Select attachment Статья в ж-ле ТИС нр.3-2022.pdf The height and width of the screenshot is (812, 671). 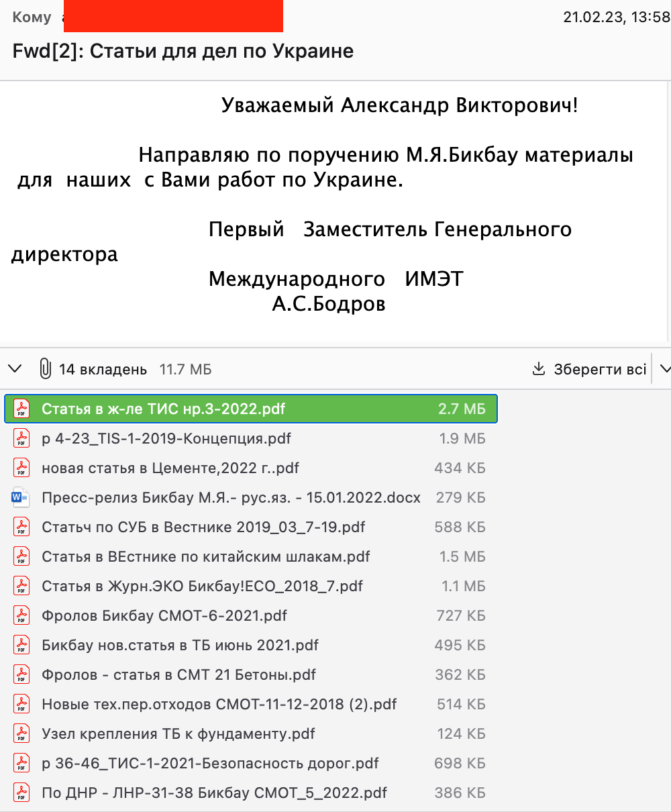point(251,409)
